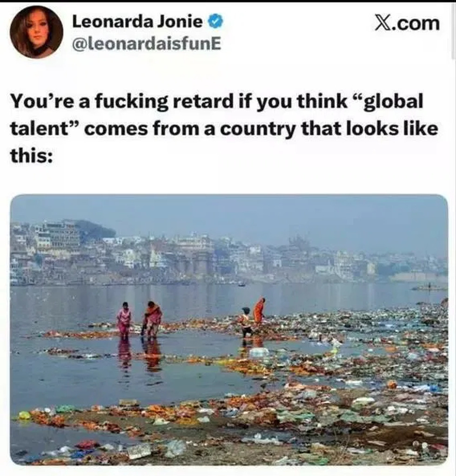Select the word "country" in the tweet
This screenshot has width=456, height=476.
click(x=258, y=129)
